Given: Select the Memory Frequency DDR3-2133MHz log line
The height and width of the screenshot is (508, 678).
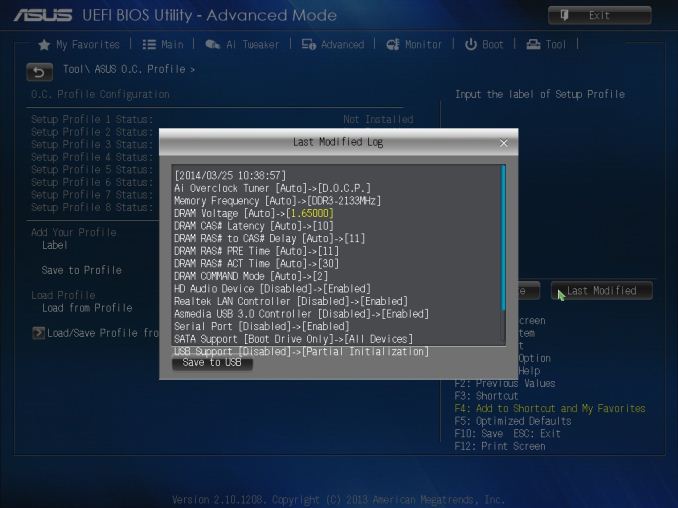Looking at the screenshot, I should (277, 201).
